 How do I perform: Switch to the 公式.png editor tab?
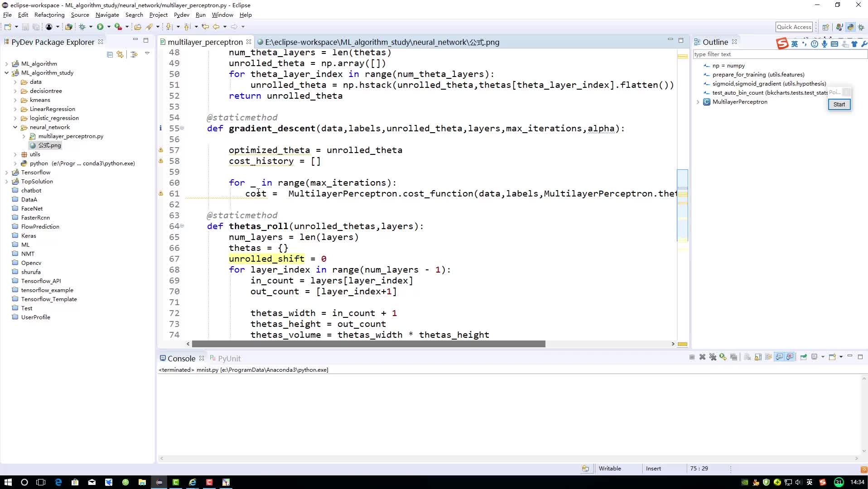coord(378,42)
